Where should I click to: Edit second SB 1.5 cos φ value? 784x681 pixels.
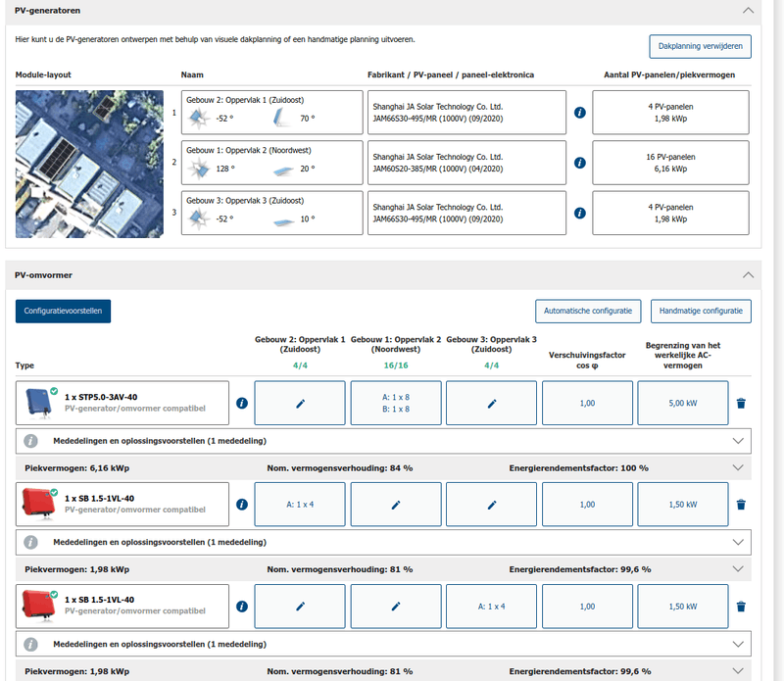pyautogui.click(x=587, y=607)
